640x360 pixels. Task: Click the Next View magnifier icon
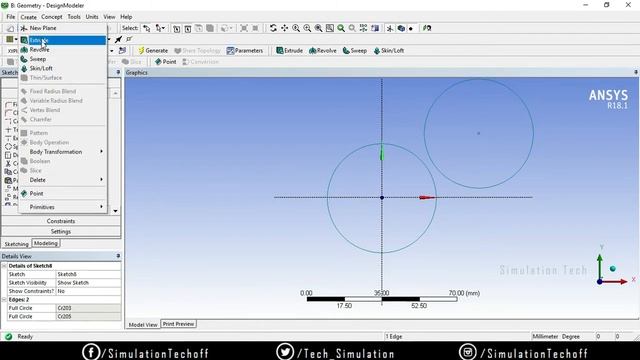(352, 28)
